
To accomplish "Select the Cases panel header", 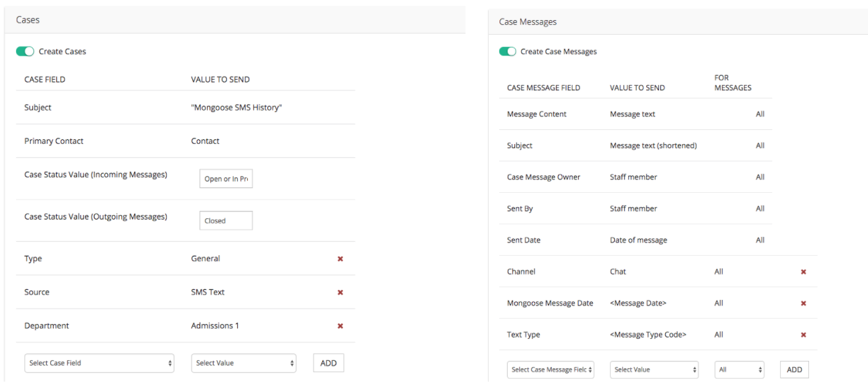I will 28,20.
